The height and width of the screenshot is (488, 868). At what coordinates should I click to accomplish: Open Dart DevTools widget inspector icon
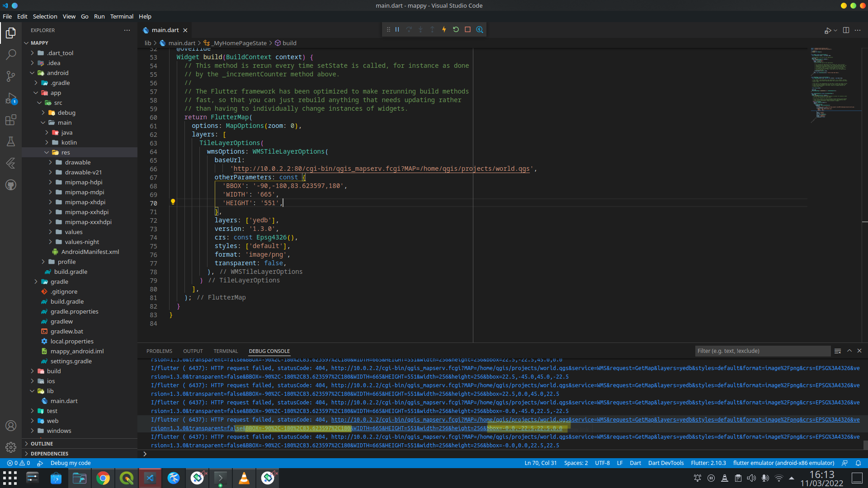[480, 30]
